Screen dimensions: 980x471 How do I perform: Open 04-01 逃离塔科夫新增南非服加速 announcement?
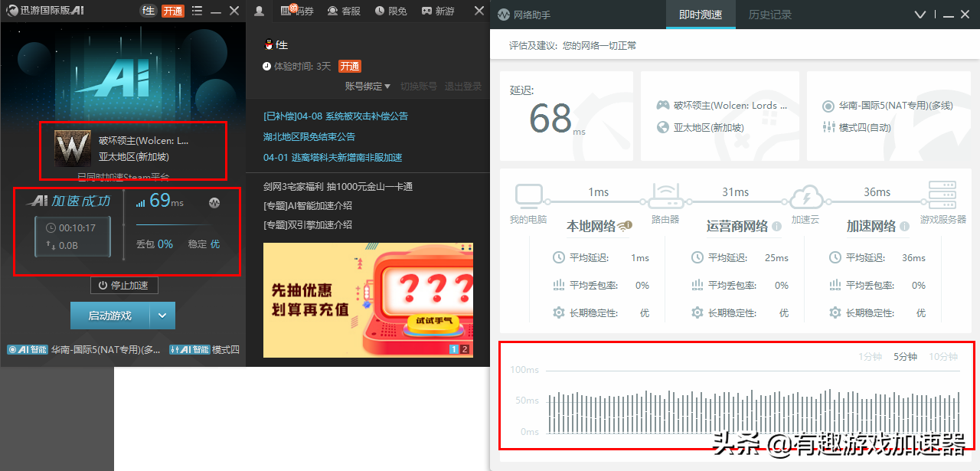pos(332,158)
